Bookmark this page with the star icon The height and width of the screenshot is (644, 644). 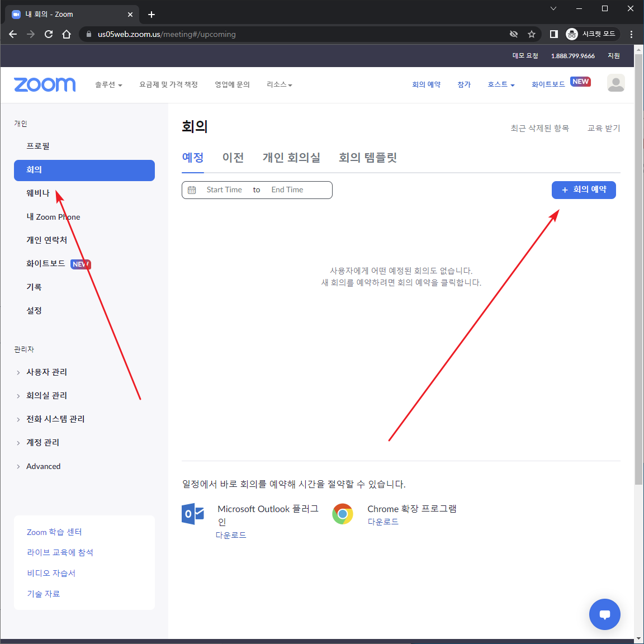(x=532, y=34)
